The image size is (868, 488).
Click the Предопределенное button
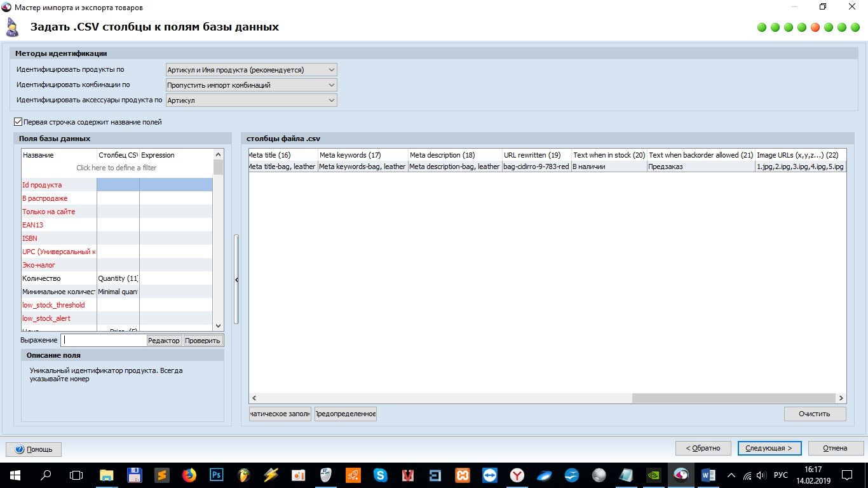346,414
